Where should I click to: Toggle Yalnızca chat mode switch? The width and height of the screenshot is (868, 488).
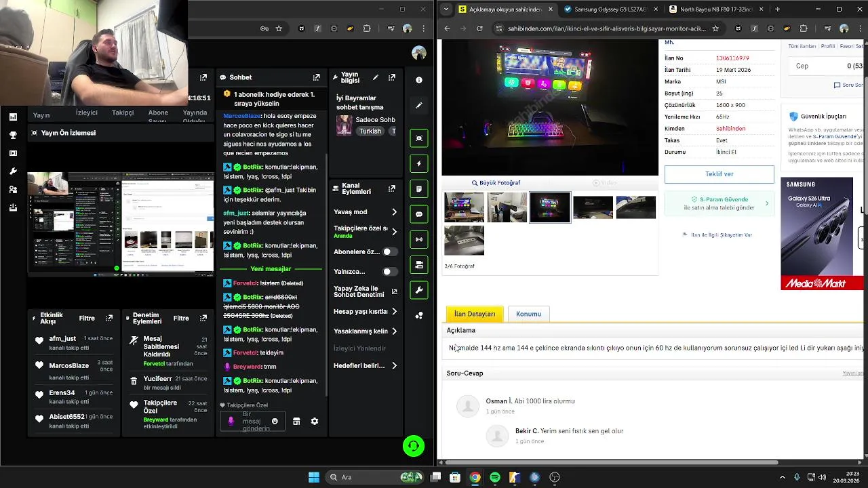coord(389,271)
